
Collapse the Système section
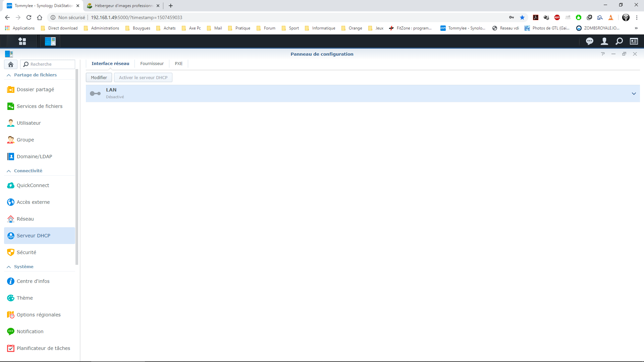coord(9,267)
